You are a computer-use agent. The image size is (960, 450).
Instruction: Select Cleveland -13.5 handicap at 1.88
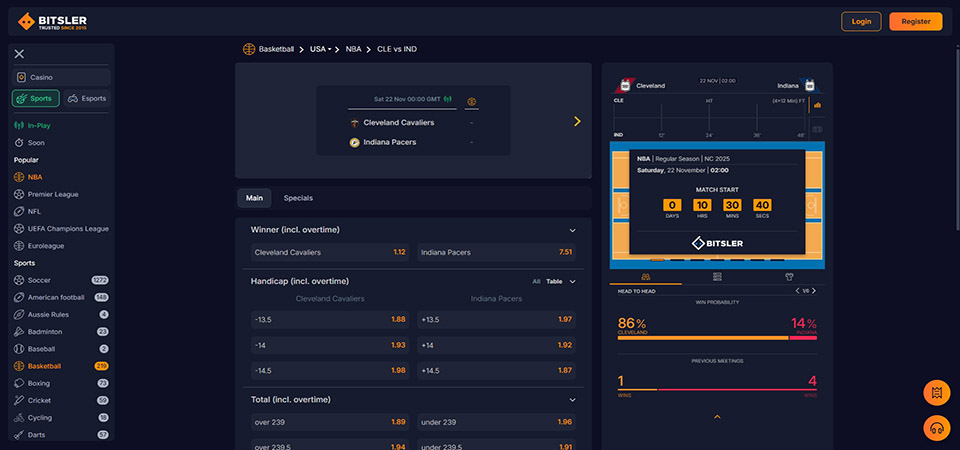pyautogui.click(x=331, y=320)
